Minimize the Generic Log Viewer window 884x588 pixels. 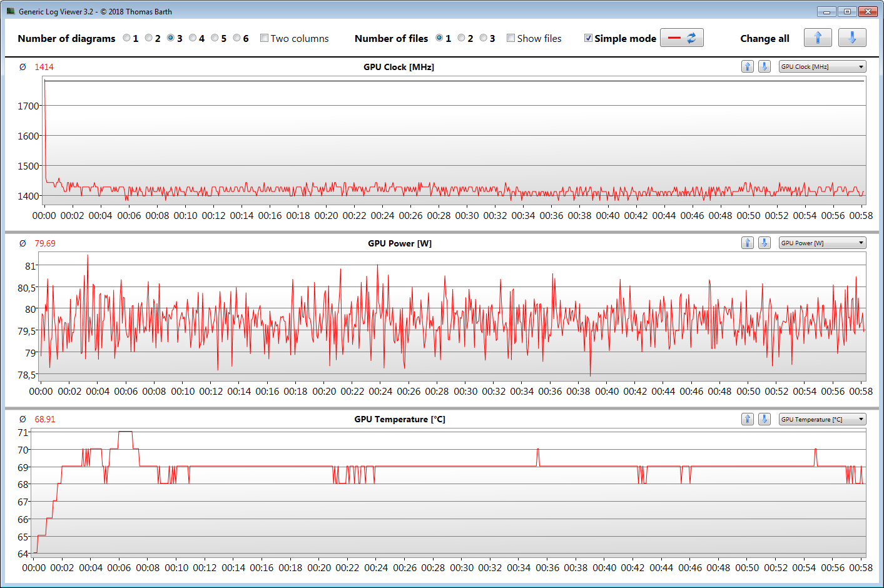[826, 11]
